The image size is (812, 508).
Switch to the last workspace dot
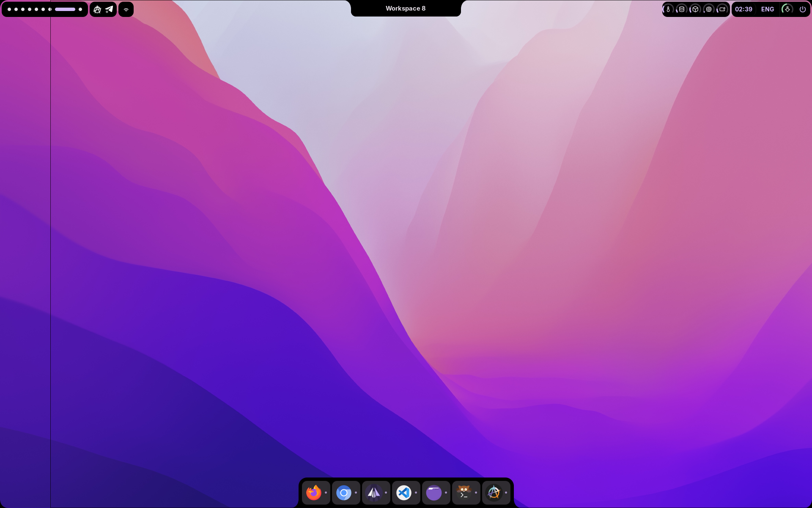80,9
